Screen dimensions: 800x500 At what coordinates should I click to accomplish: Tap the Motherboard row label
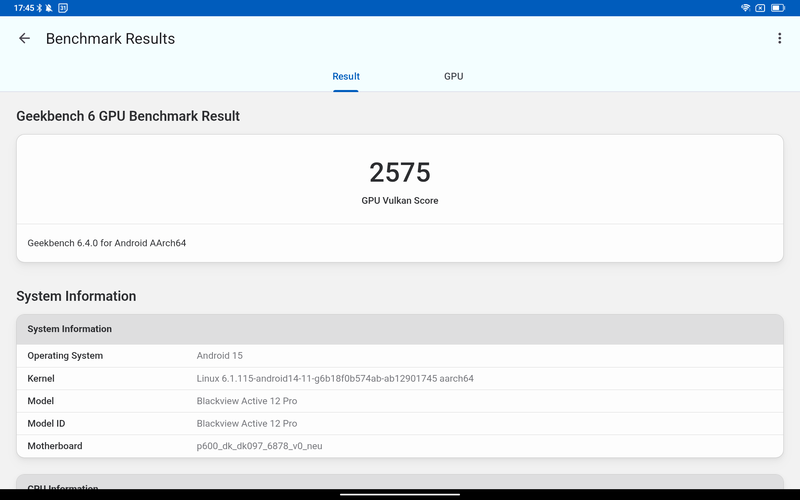(55, 445)
